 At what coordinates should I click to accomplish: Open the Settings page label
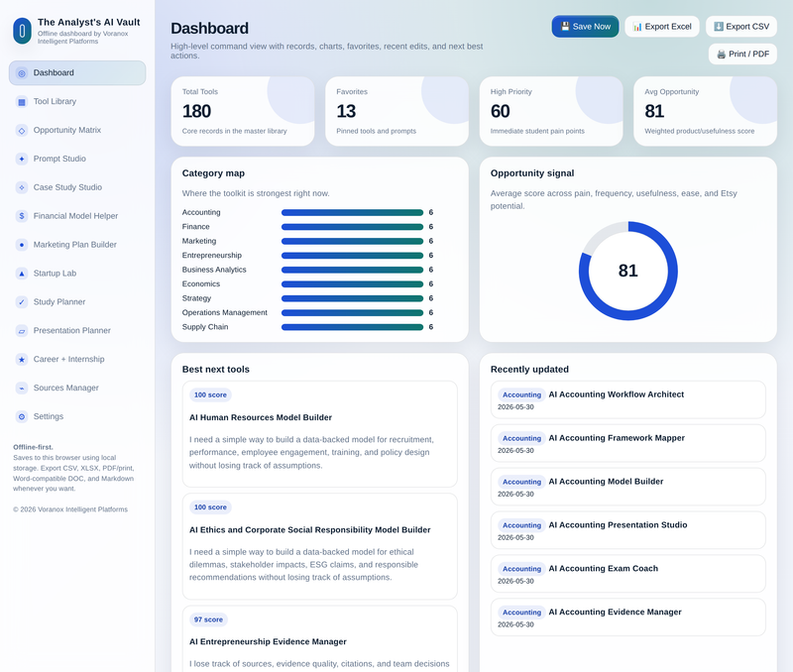(x=49, y=416)
